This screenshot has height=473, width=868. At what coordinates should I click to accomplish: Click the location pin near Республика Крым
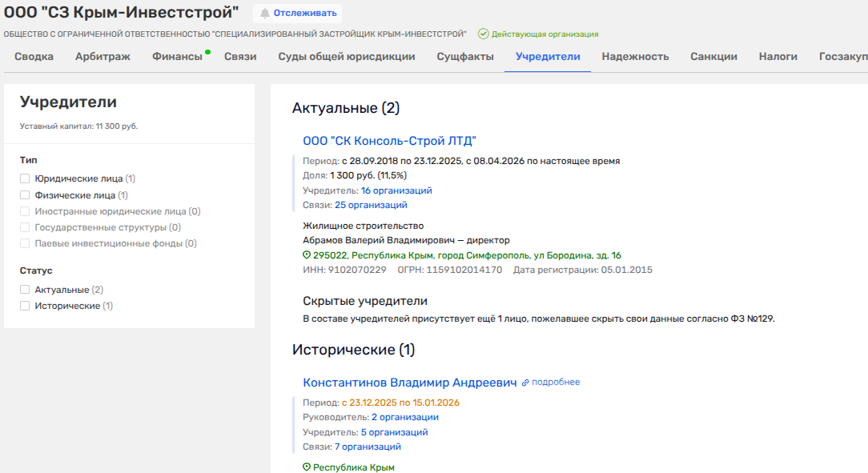(307, 467)
